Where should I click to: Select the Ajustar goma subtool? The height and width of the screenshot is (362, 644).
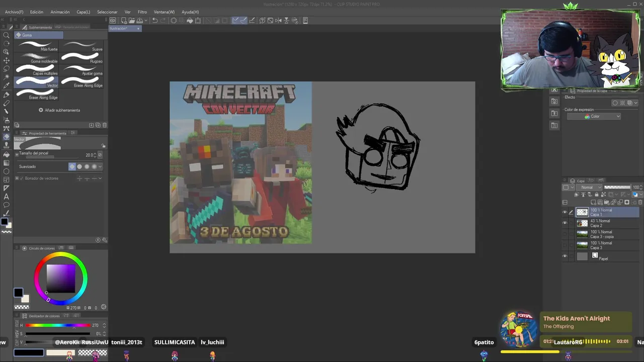[82, 70]
